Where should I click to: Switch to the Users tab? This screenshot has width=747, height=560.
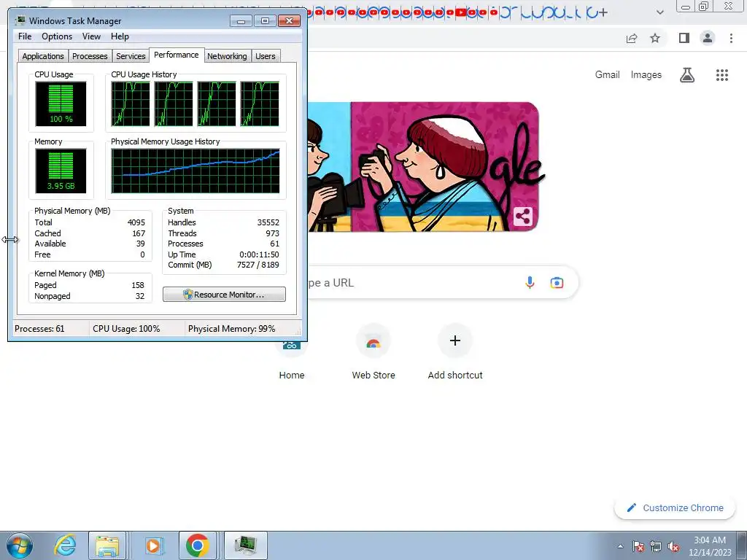point(265,55)
